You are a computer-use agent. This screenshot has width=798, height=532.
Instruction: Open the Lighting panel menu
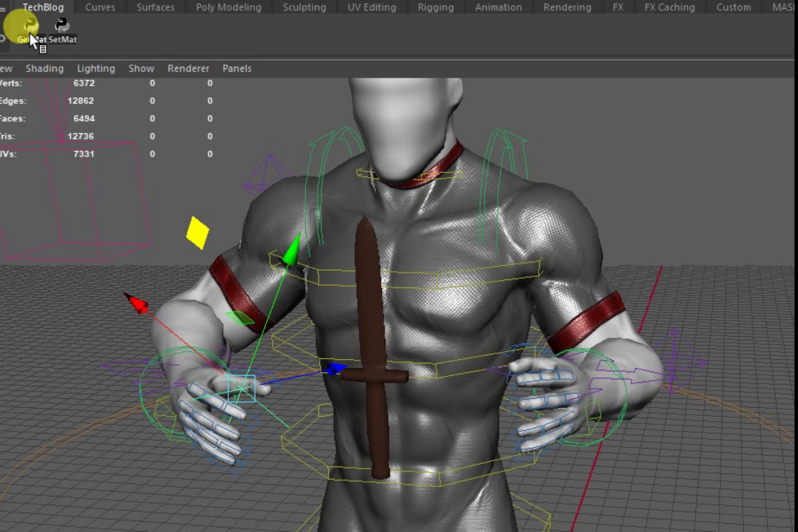95,68
